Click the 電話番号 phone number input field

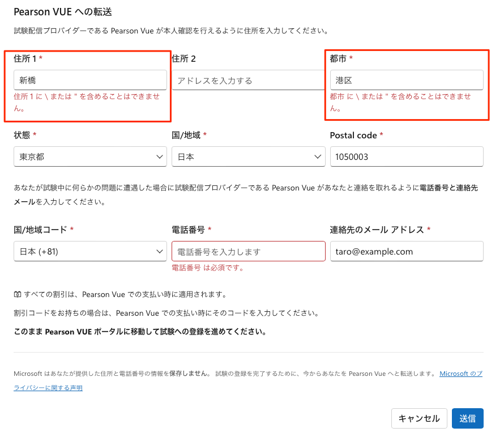248,251
